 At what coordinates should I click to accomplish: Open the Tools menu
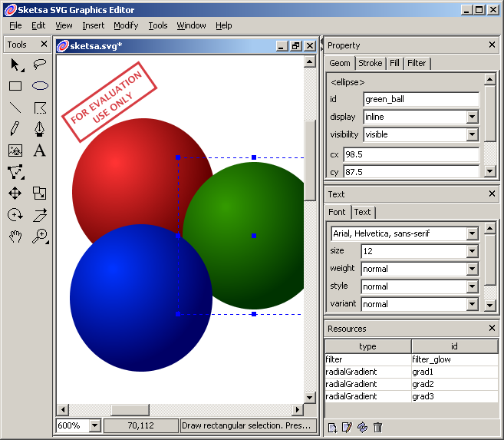click(158, 25)
